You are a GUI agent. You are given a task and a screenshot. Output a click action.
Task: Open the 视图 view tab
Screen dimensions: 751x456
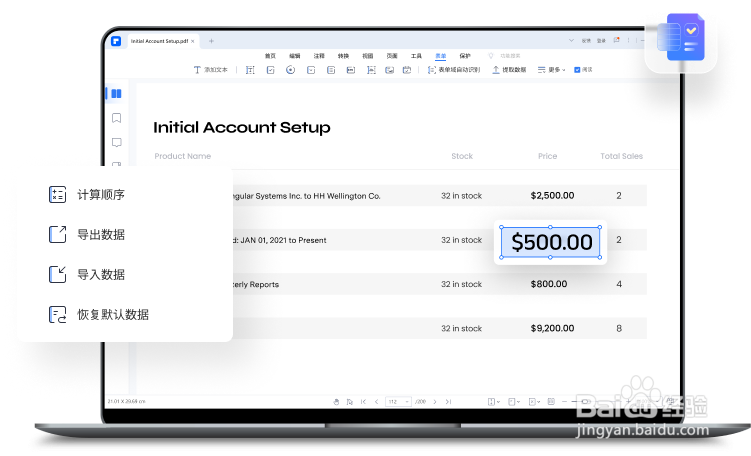(x=367, y=56)
